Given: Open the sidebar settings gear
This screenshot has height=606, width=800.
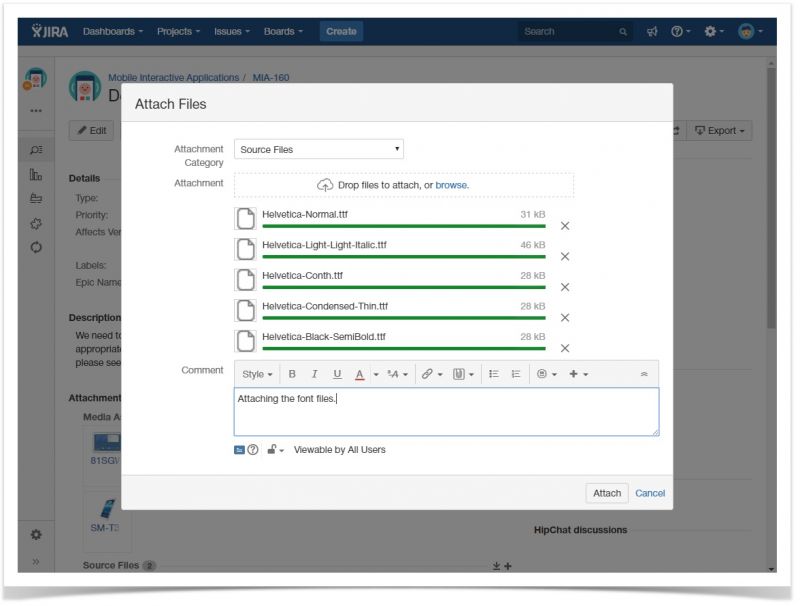Looking at the screenshot, I should (x=36, y=535).
